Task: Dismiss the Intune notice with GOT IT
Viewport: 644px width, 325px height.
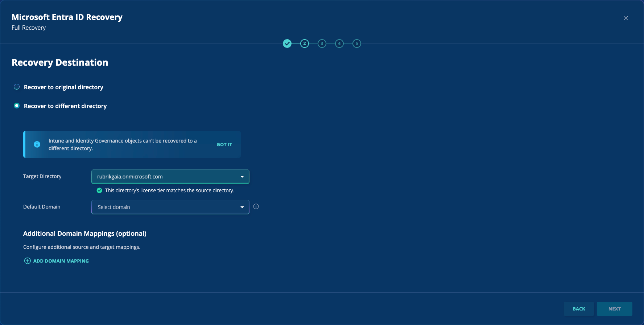Action: pyautogui.click(x=224, y=144)
